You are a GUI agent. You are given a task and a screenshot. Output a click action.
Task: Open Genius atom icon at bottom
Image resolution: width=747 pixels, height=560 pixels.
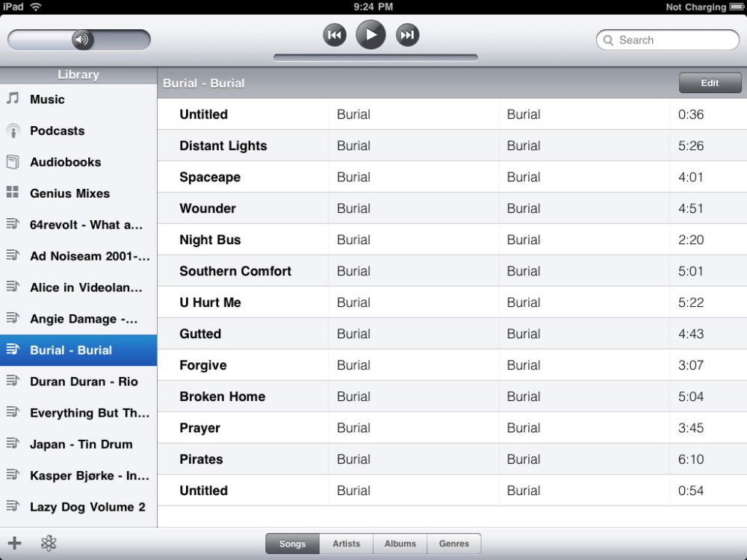49,543
